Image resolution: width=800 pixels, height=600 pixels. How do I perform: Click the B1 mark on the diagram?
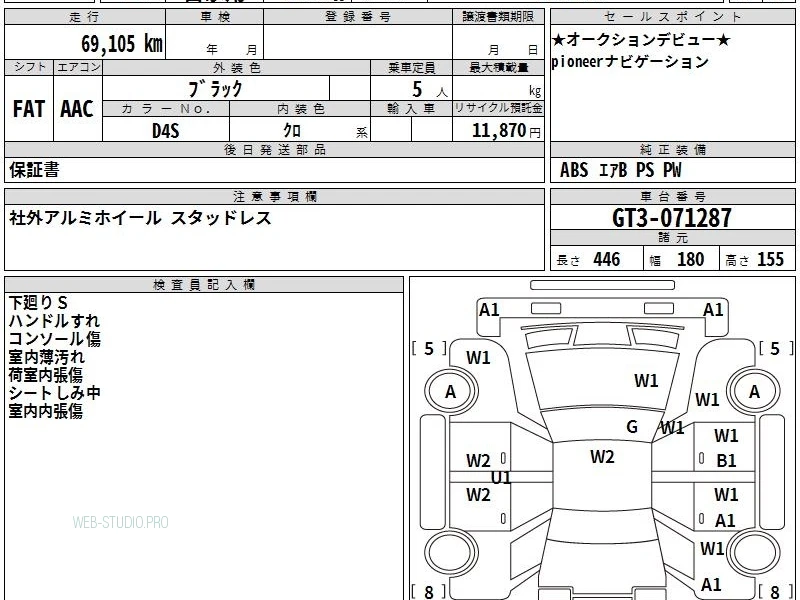pyautogui.click(x=726, y=461)
